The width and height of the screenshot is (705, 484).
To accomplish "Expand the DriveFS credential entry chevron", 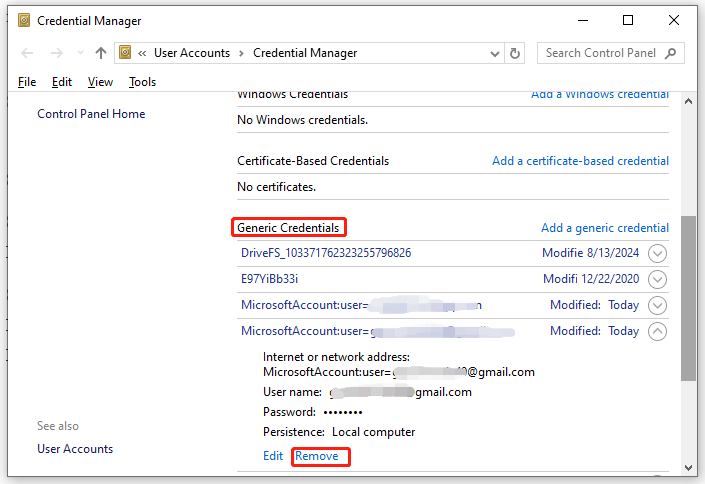I will click(x=657, y=253).
